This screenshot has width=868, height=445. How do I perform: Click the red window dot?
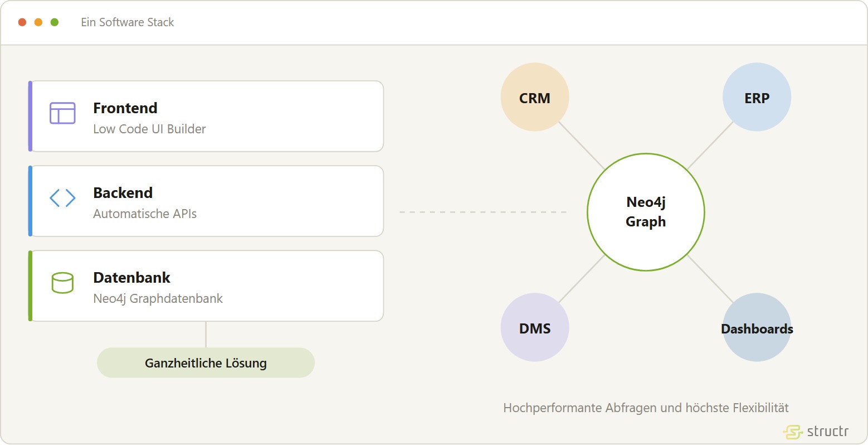pyautogui.click(x=22, y=22)
